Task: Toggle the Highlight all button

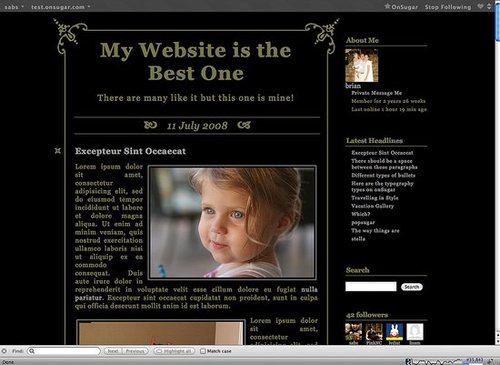Action: coord(174,351)
